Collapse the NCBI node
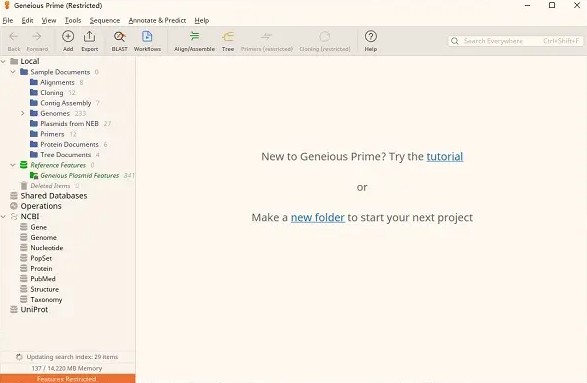This screenshot has height=383, width=587. click(3, 216)
